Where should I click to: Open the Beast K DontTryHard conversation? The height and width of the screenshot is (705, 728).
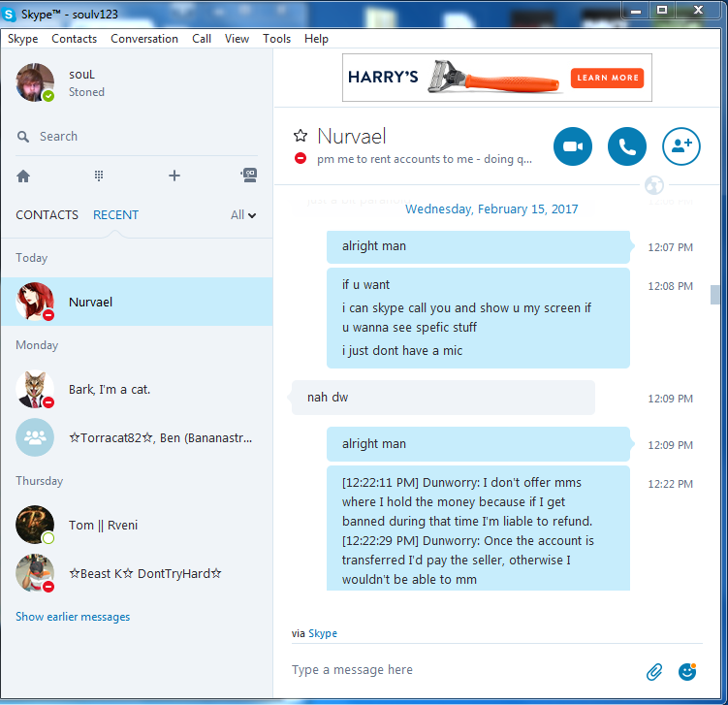point(137,573)
